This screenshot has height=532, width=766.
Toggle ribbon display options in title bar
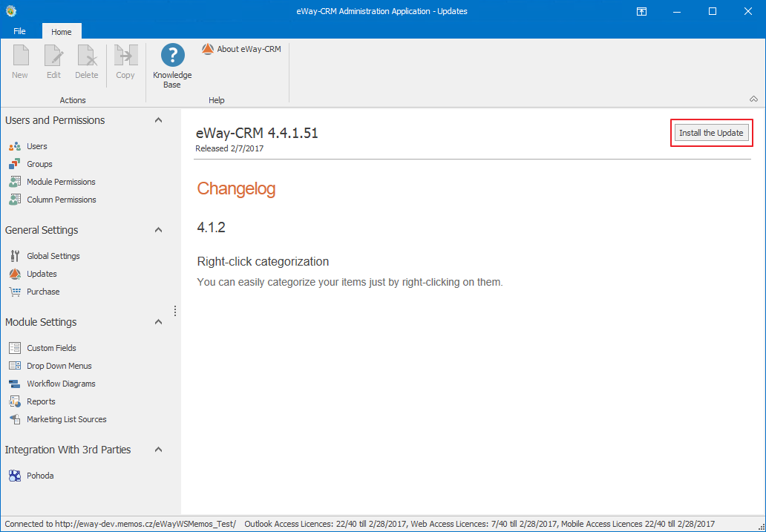coord(642,11)
